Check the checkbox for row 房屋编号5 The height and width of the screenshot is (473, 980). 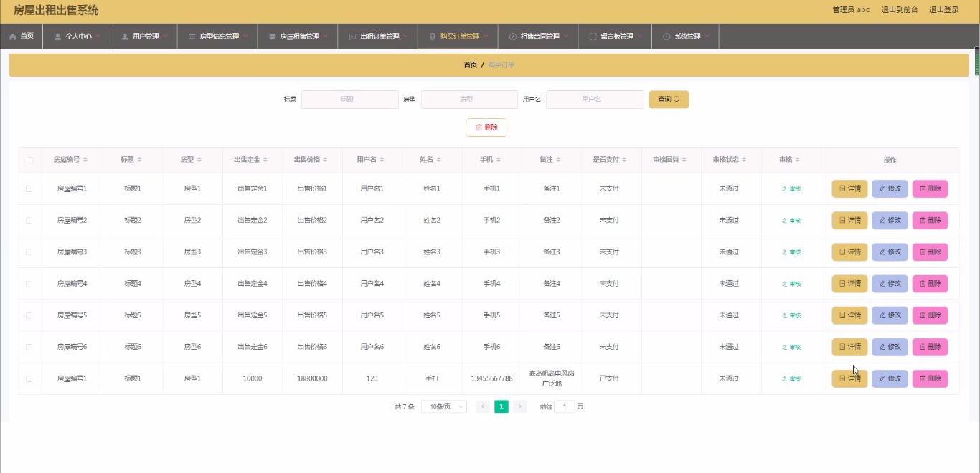[x=29, y=315]
